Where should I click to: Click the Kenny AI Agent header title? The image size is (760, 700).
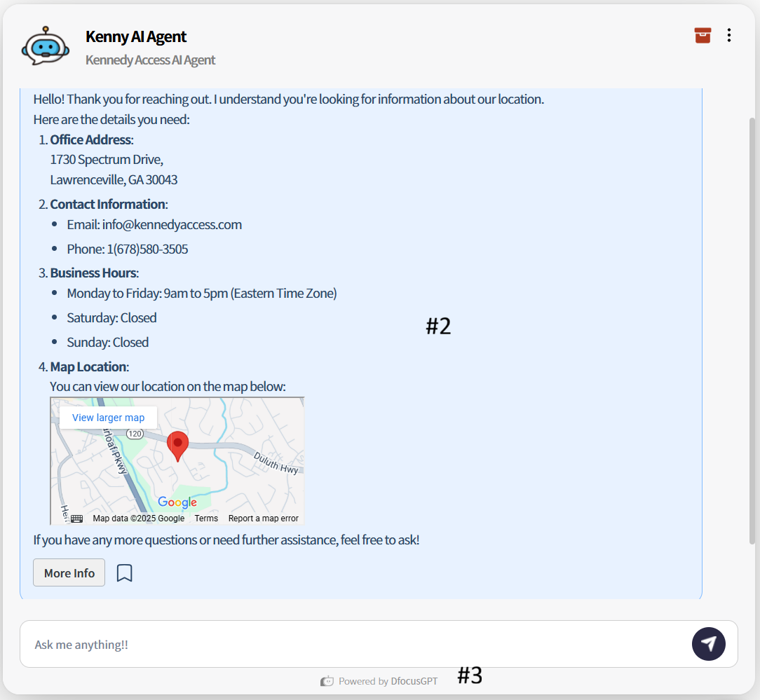click(136, 36)
